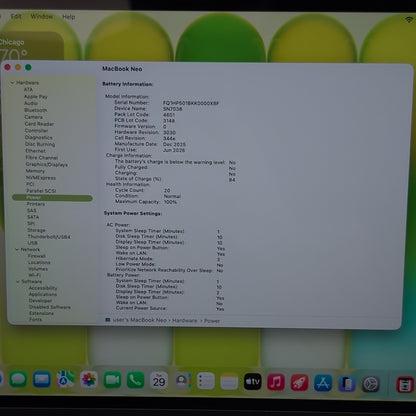Launch Maps from the Dock

pos(65,379)
